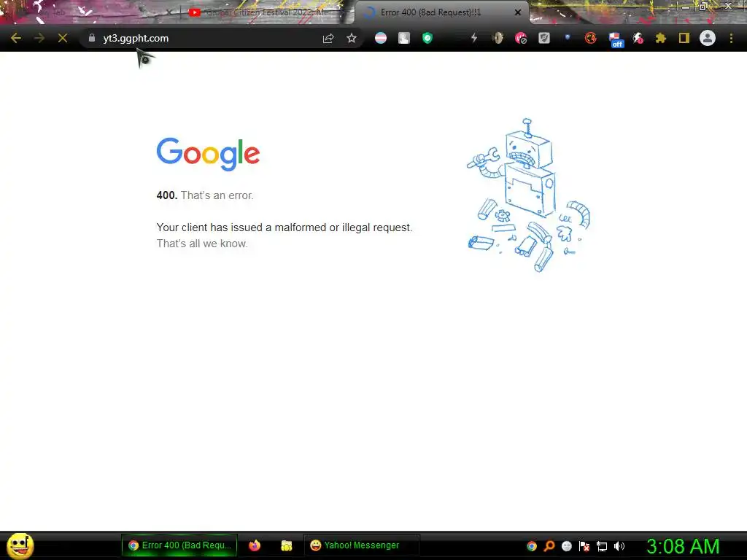Toggle the browser side panel
Screen dimensions: 747x560
(x=684, y=38)
